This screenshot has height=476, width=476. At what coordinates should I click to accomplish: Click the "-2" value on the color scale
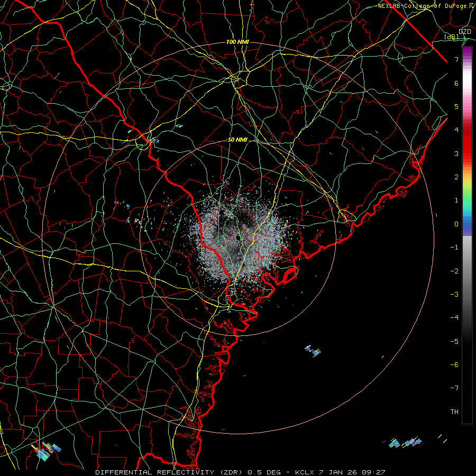pos(454,271)
